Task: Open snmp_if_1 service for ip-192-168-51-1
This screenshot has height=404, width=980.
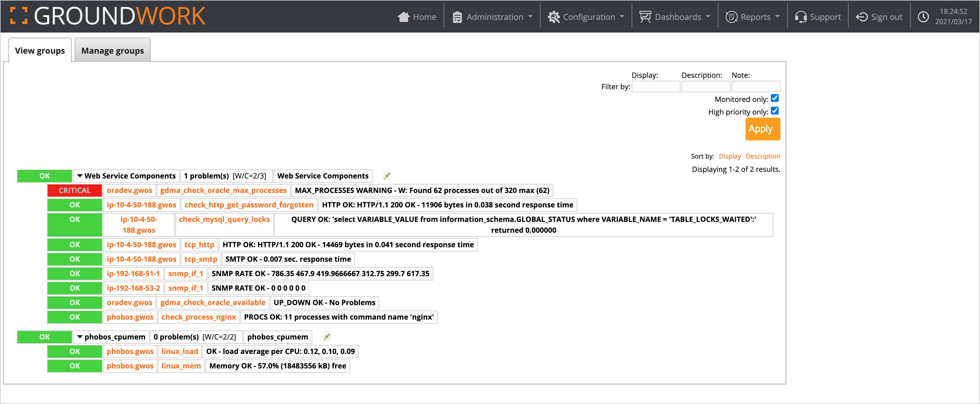Action: pos(186,273)
